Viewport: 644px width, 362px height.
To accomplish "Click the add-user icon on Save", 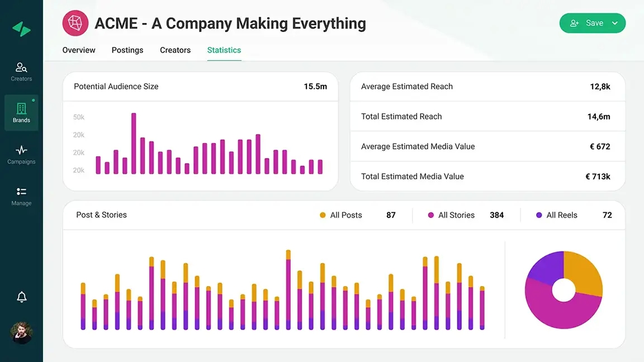I will [x=574, y=23].
